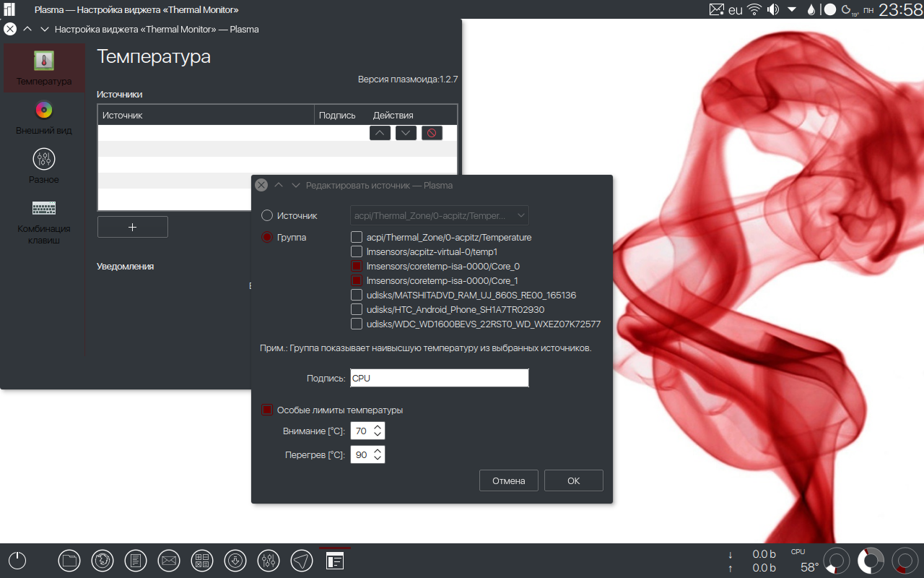Image resolution: width=924 pixels, height=578 pixels.
Task: Click the down chevron in the Thermal Monitor settings title bar
Action: click(44, 29)
